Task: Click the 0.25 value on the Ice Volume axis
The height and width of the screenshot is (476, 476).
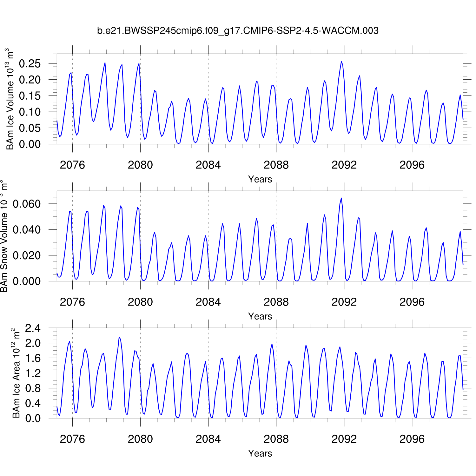Action: pyautogui.click(x=30, y=63)
